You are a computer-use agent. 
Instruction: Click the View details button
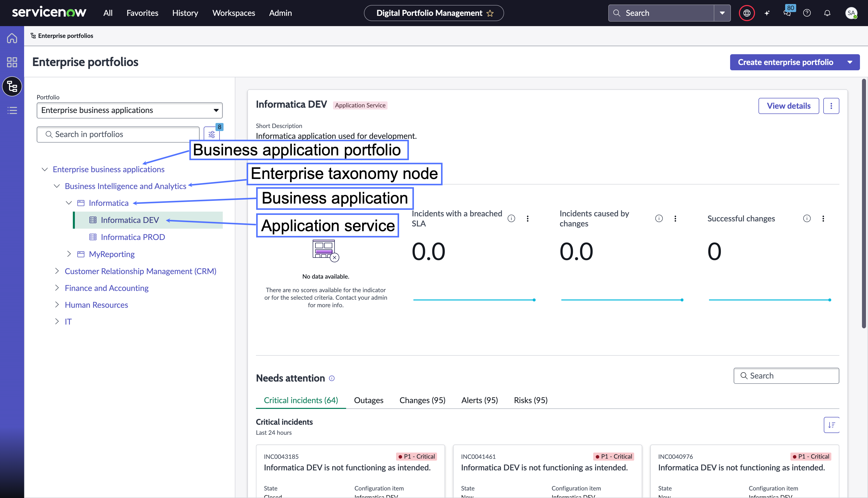click(789, 106)
